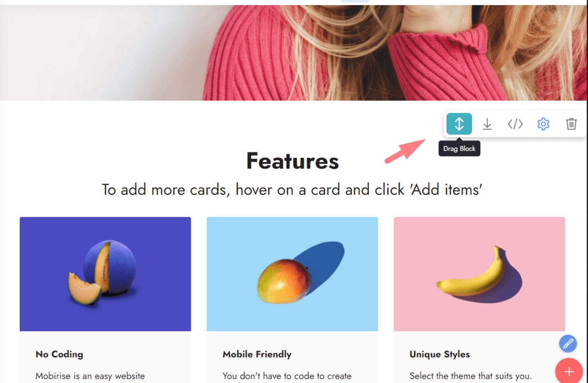This screenshot has height=383, width=588.
Task: Click the 'To add more cards' subtitle text
Action: pos(292,190)
